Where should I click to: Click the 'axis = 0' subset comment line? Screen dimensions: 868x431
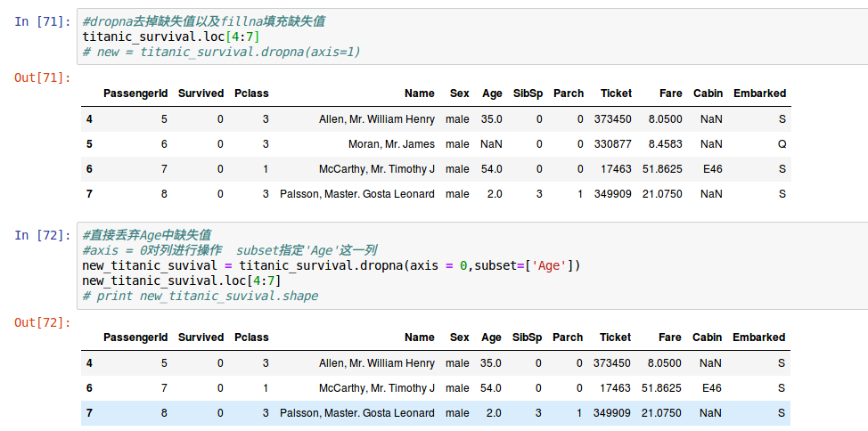tap(230, 250)
